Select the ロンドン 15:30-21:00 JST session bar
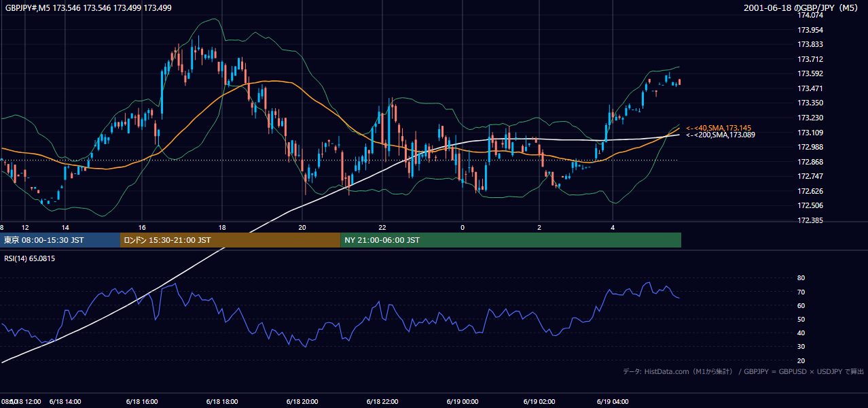Viewport: 868px width, 408px height. pos(230,240)
